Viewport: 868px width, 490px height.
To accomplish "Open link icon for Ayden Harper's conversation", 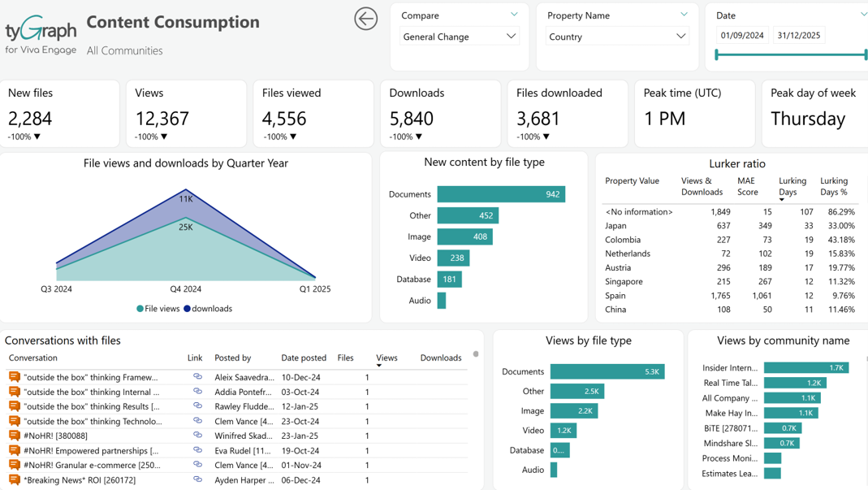I will 197,479.
